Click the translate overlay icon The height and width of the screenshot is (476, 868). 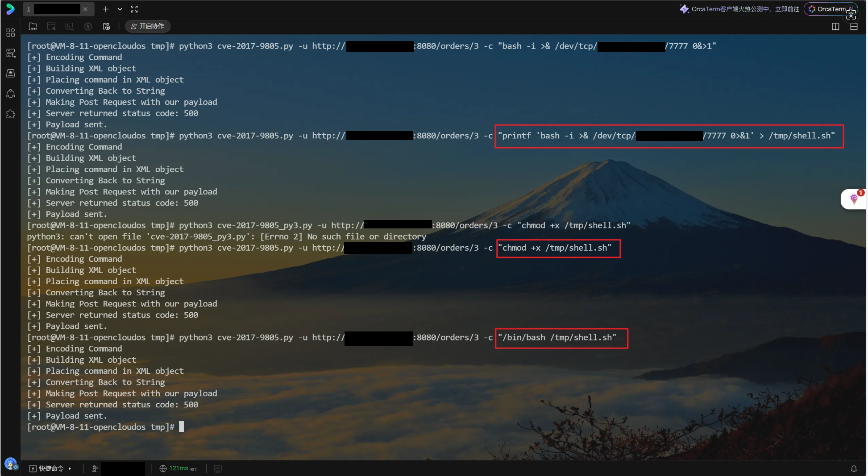click(851, 15)
